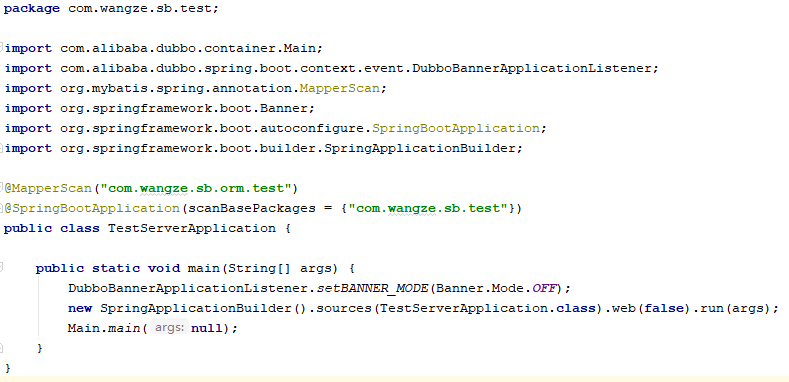
Task: Click the 'false' literal in web call
Action: (x=664, y=308)
